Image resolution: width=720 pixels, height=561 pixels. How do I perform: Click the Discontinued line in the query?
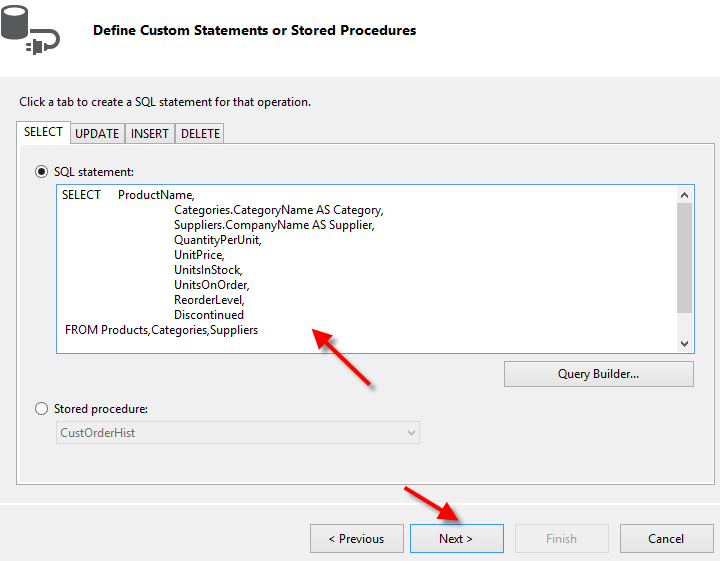(x=209, y=315)
